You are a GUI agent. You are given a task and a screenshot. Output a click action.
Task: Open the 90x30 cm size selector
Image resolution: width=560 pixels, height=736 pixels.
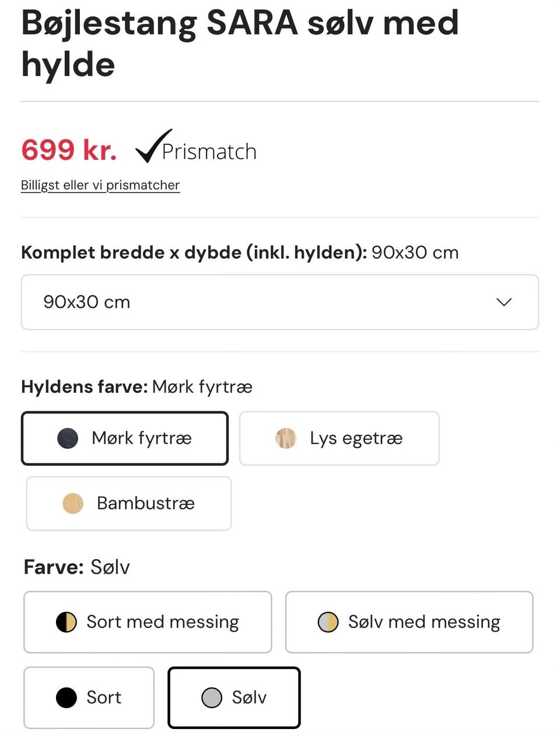279,302
